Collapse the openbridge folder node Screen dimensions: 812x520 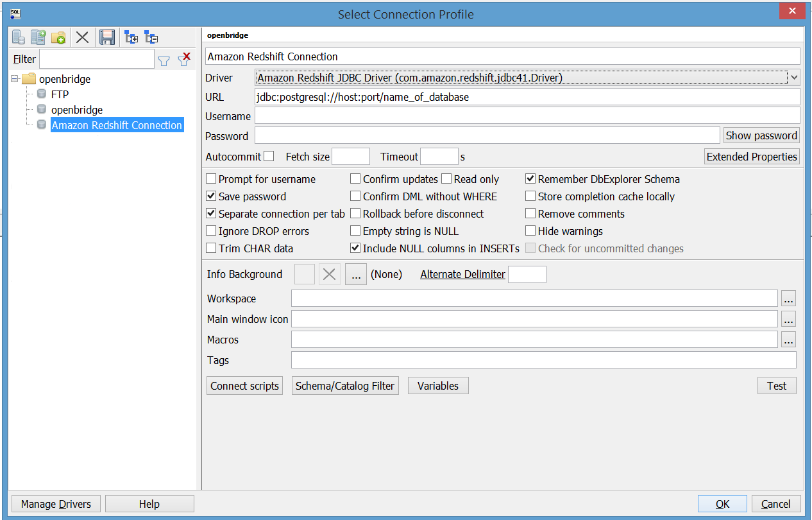click(x=15, y=79)
